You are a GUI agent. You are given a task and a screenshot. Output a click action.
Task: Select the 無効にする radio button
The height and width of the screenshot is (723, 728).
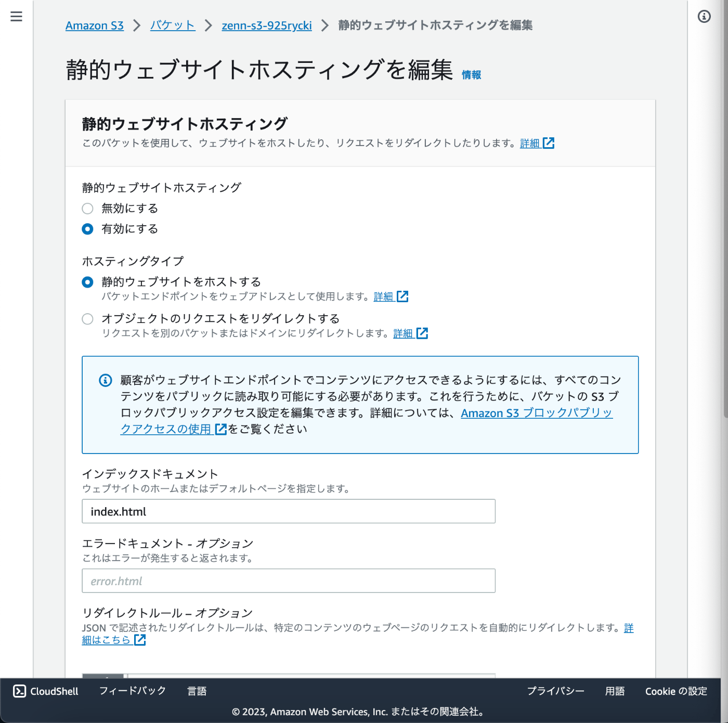(x=87, y=209)
